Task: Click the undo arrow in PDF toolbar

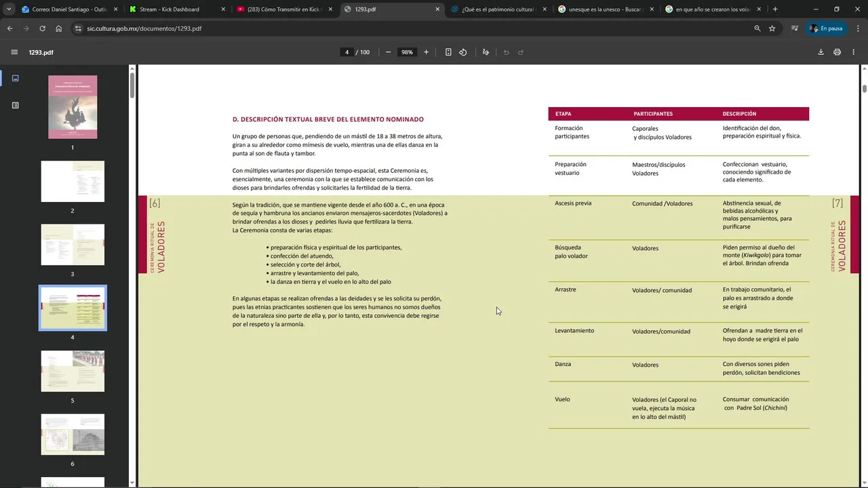Action: 506,52
